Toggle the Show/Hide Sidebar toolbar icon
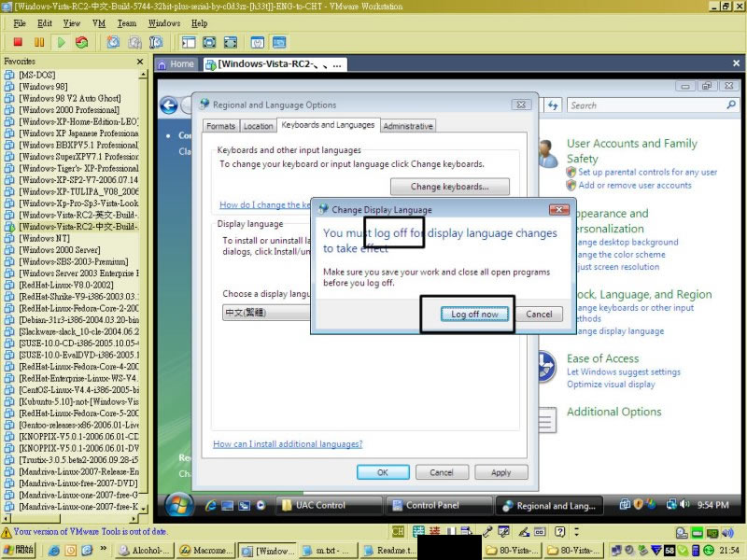This screenshot has height=560, width=747. pyautogui.click(x=189, y=42)
